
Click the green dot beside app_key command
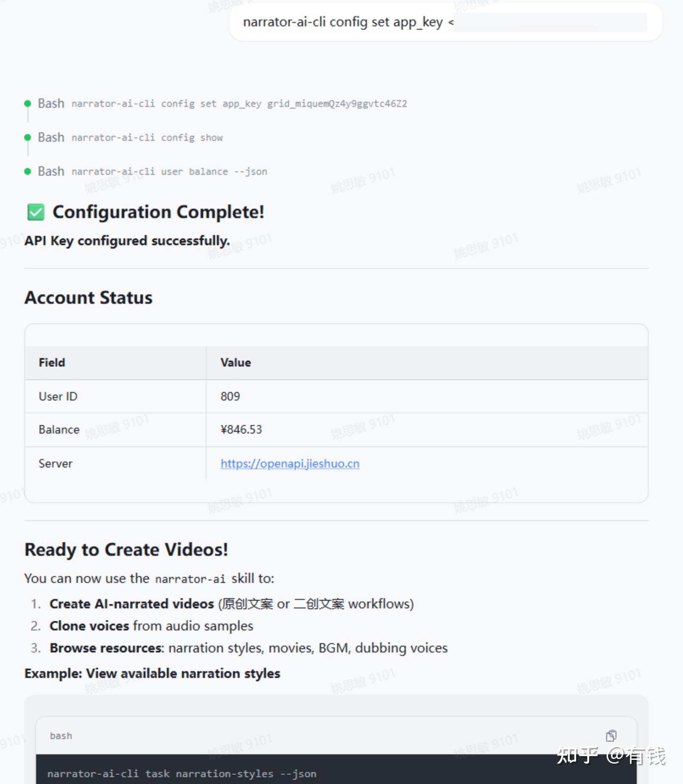point(28,104)
